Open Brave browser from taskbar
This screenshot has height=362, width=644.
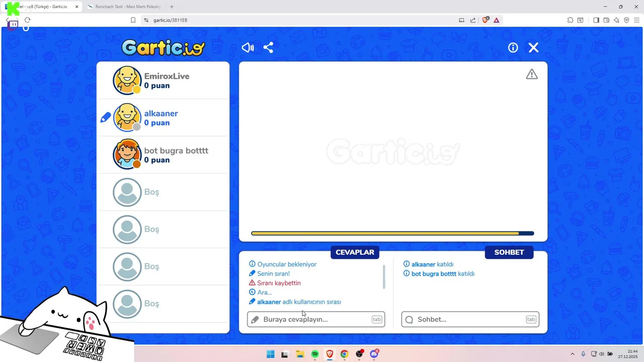click(330, 354)
